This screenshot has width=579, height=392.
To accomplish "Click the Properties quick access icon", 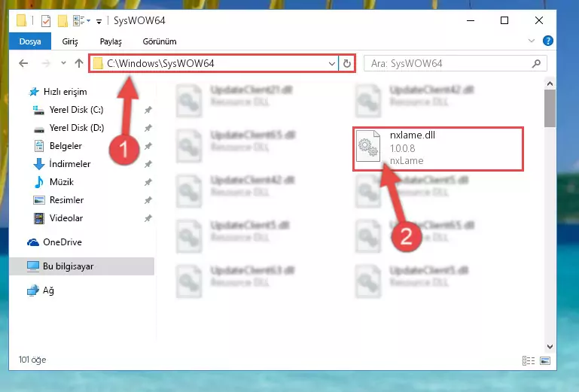I will pos(46,20).
